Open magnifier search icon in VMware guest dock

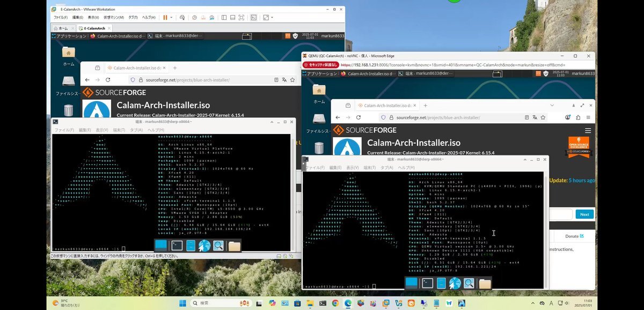[218, 246]
